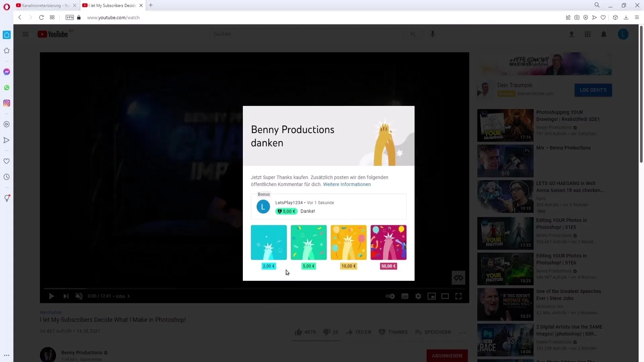Open account avatar menu
Viewport: 644px width, 362px height.
coord(623,34)
